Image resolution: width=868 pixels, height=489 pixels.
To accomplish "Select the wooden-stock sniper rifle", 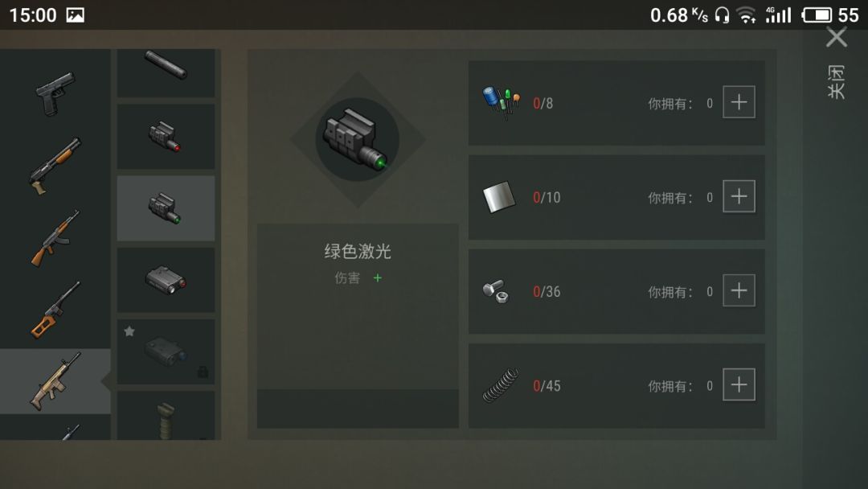I will [55, 310].
